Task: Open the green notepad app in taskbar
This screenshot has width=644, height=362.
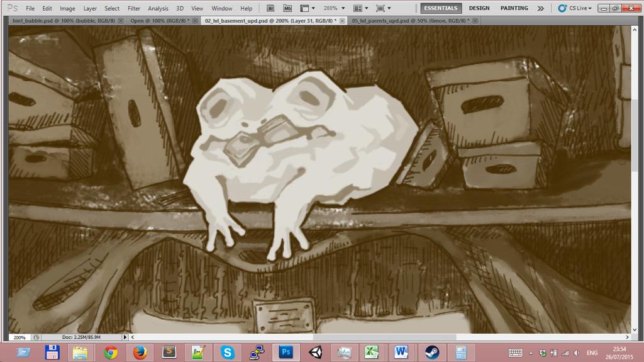Action: pyautogui.click(x=198, y=353)
